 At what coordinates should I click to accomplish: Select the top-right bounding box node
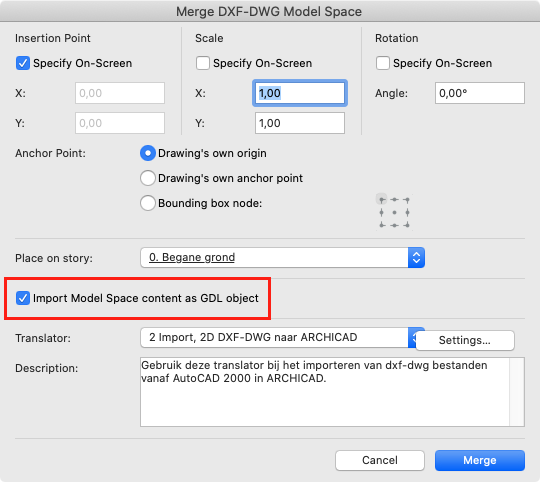407,200
